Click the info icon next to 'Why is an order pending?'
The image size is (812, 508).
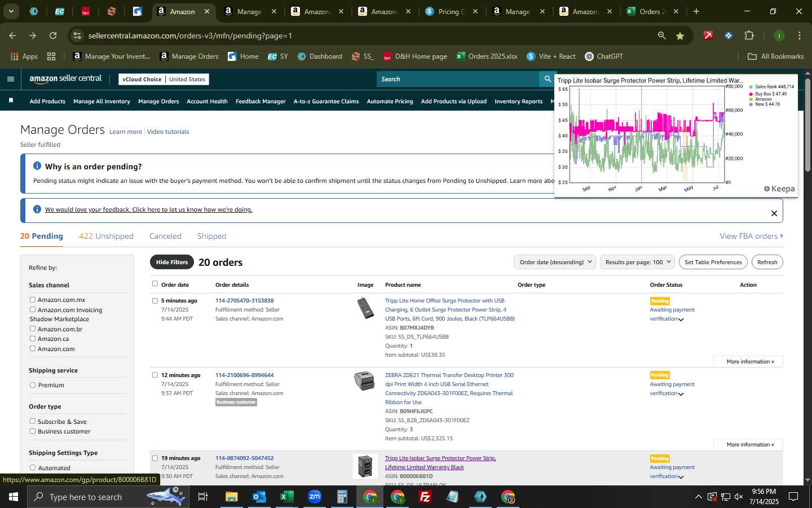37,166
